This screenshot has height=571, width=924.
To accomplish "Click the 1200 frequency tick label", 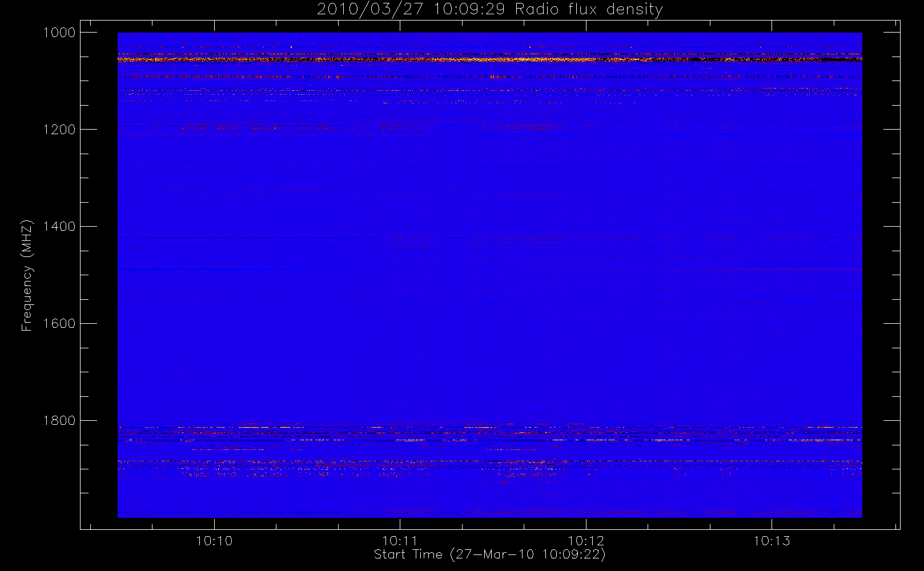I will [59, 130].
